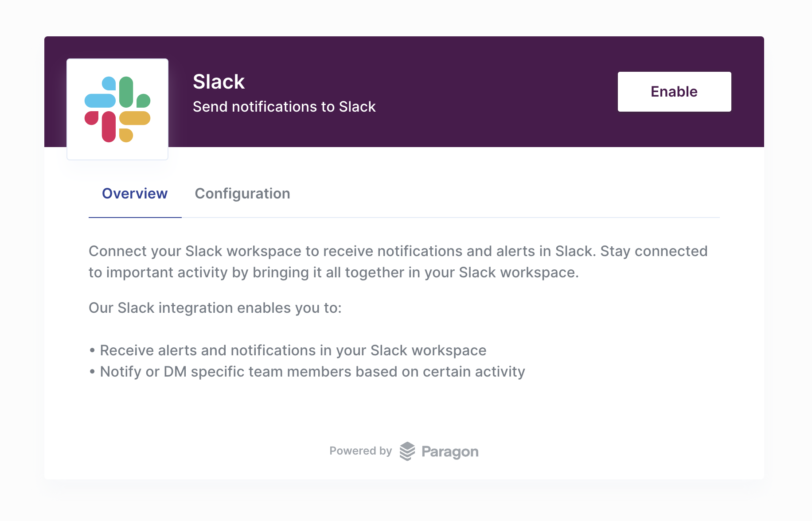This screenshot has width=812, height=521.
Task: Select the Overview tab
Action: [135, 194]
